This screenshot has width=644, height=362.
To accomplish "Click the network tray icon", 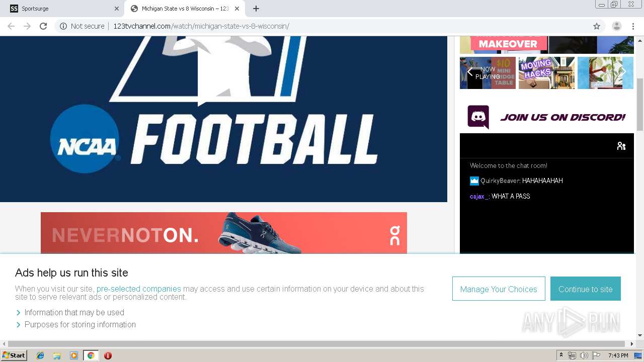I will [x=572, y=355].
